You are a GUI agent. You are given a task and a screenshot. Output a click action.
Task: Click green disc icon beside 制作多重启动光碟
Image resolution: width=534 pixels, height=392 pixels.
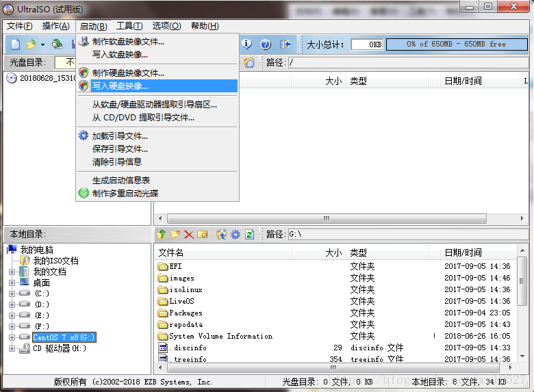coord(84,193)
